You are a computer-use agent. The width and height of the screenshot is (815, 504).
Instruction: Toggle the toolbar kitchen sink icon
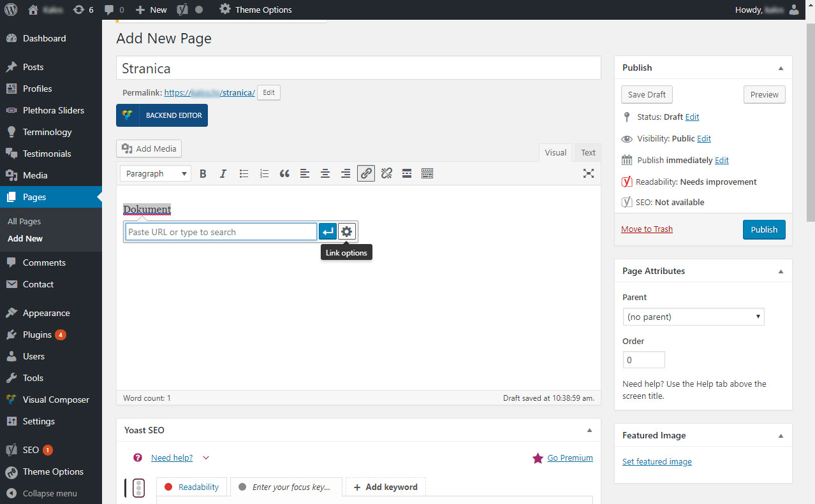(427, 173)
